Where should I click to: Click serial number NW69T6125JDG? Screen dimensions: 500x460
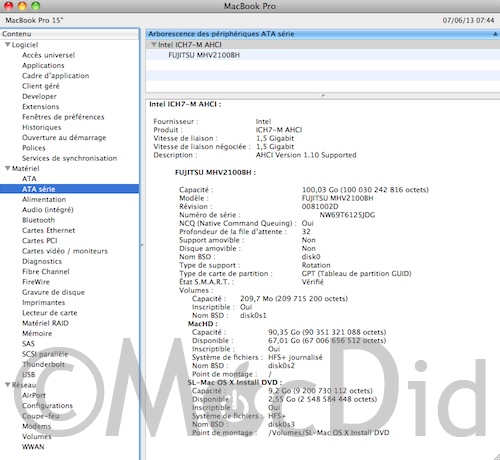coord(347,215)
